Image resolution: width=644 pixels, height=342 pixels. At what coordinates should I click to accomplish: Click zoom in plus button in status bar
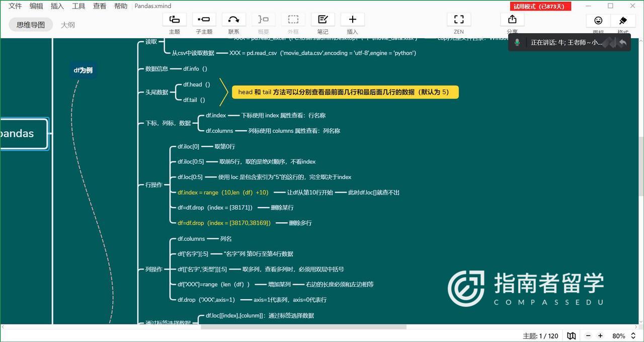point(600,335)
